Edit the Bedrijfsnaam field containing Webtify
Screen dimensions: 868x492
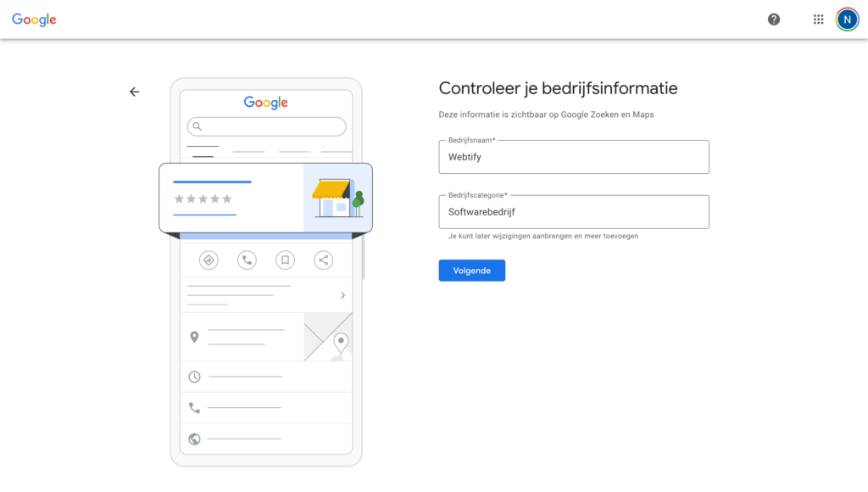574,157
